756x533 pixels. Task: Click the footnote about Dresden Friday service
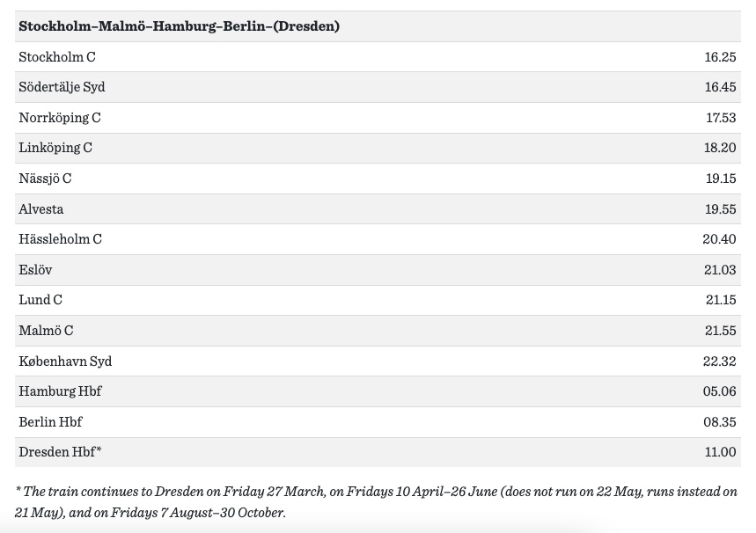click(377, 501)
